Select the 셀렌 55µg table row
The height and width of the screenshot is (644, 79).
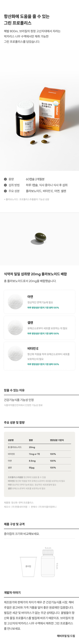[x=39, y=467]
